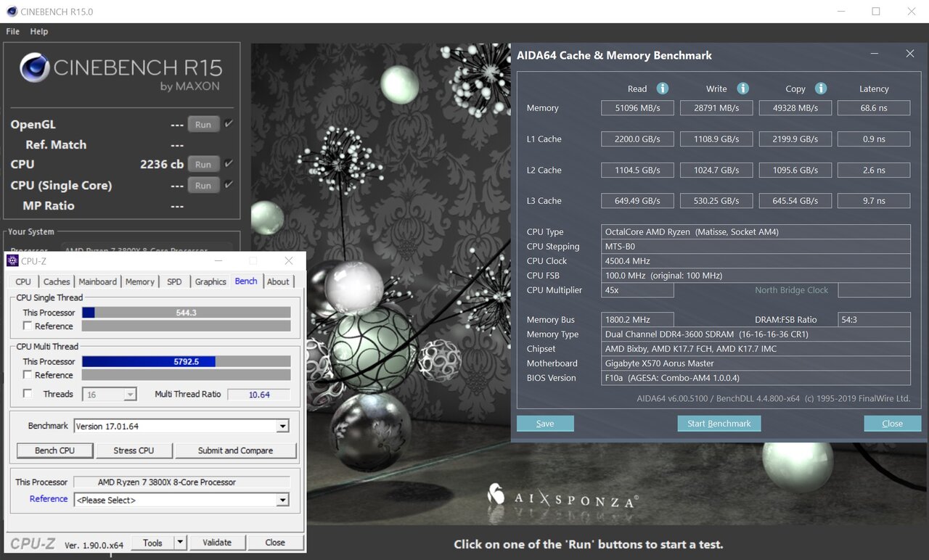The width and height of the screenshot is (929, 560).
Task: Minimize the Cinebench R15 window
Action: [x=841, y=12]
